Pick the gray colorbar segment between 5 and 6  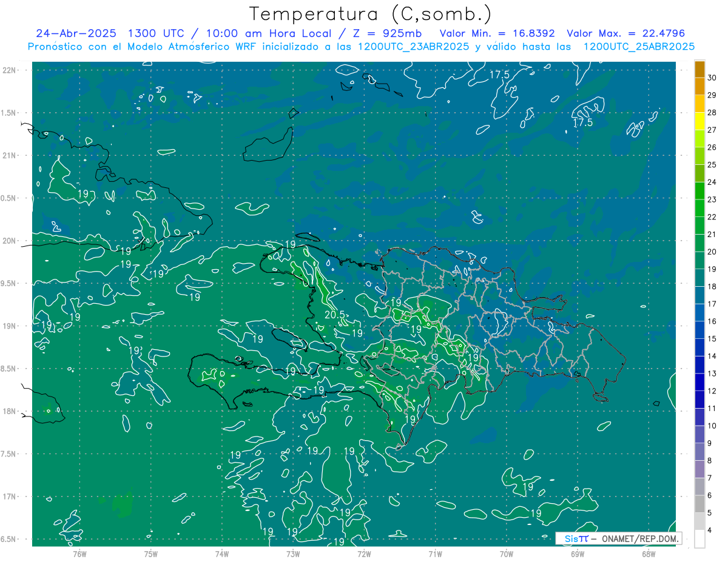click(x=699, y=504)
